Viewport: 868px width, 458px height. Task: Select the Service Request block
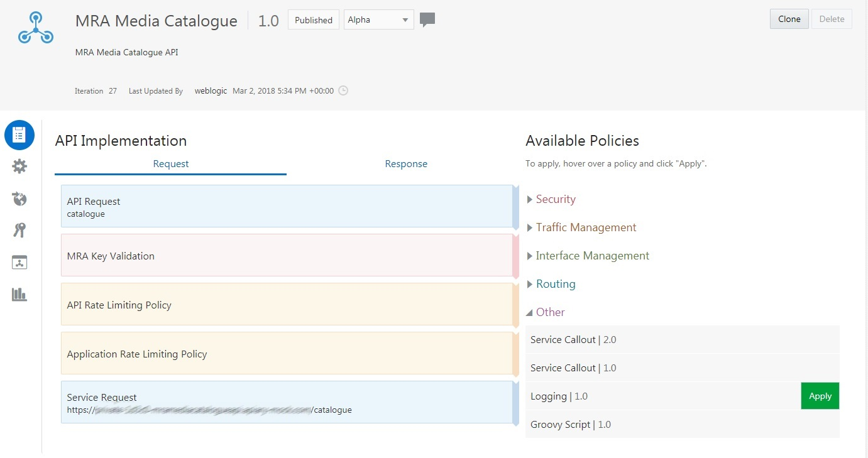coord(290,402)
